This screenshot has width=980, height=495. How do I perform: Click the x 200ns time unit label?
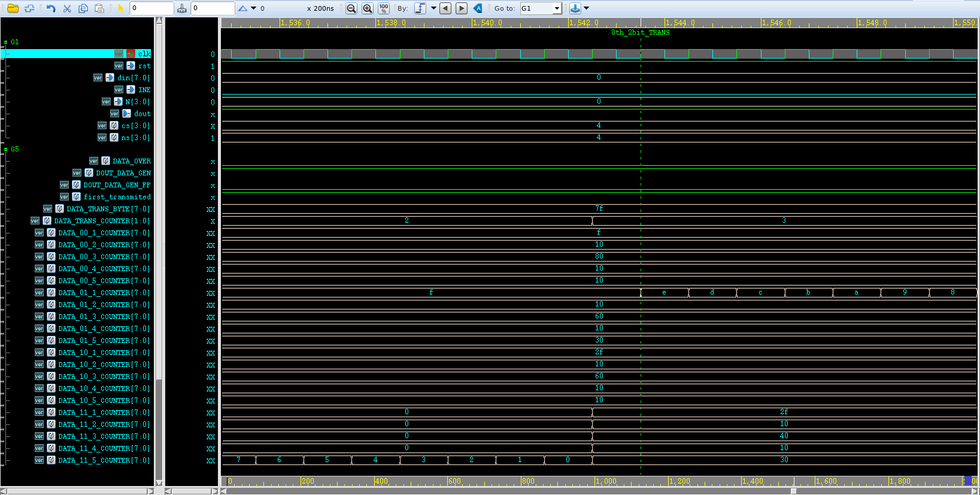(x=320, y=8)
